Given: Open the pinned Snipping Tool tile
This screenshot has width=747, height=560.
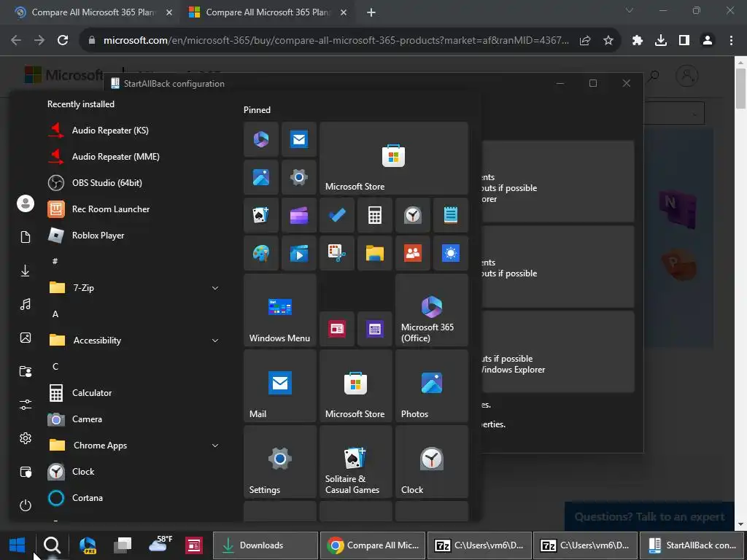Looking at the screenshot, I should [x=337, y=253].
